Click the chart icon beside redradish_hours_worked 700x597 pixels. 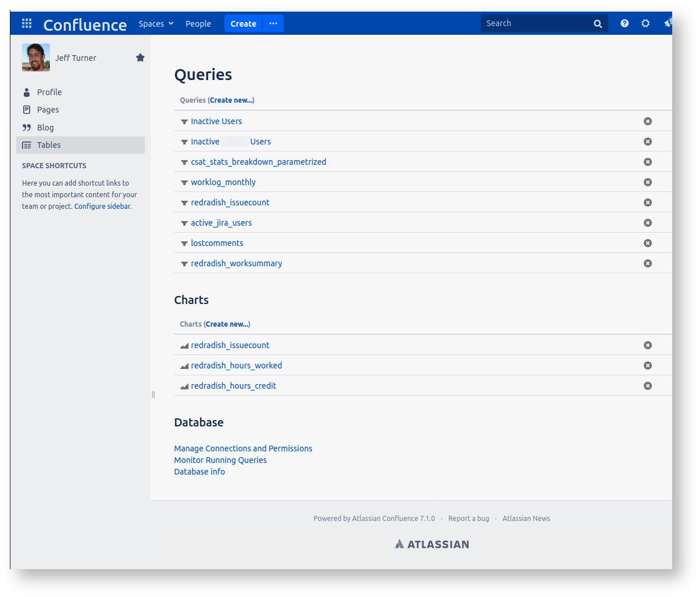click(184, 366)
